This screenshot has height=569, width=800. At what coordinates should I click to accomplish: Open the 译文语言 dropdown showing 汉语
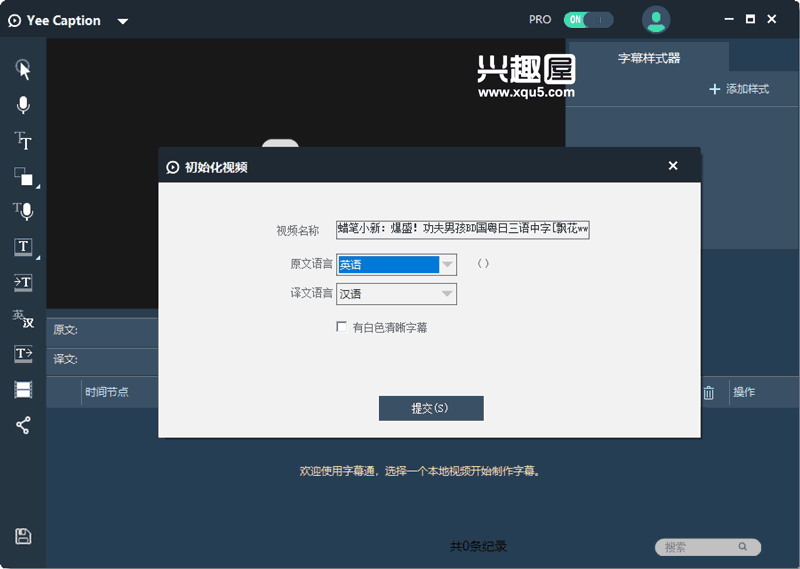click(x=448, y=294)
